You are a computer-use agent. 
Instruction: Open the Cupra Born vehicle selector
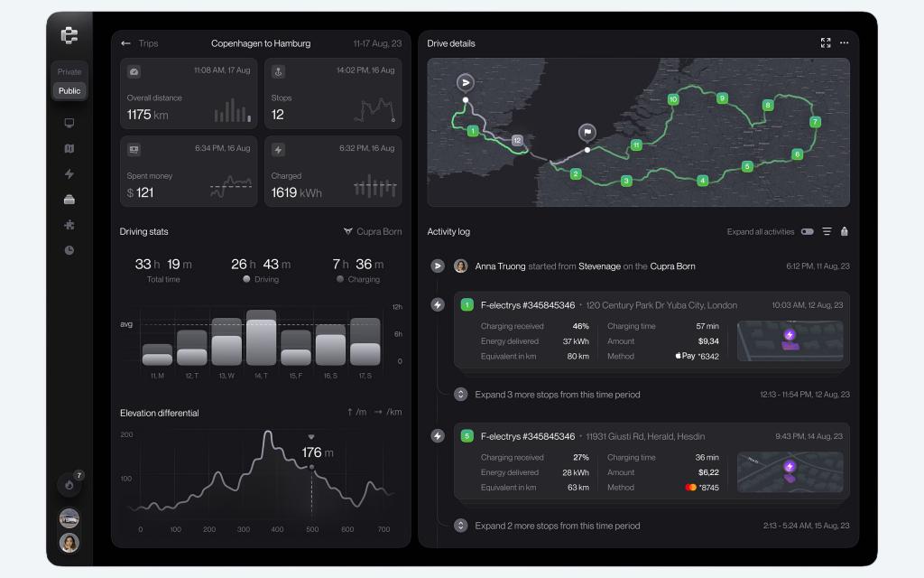pyautogui.click(x=373, y=232)
